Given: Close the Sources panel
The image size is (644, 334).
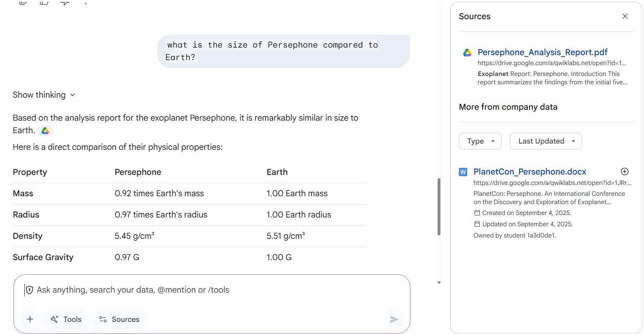Looking at the screenshot, I should click(x=625, y=16).
